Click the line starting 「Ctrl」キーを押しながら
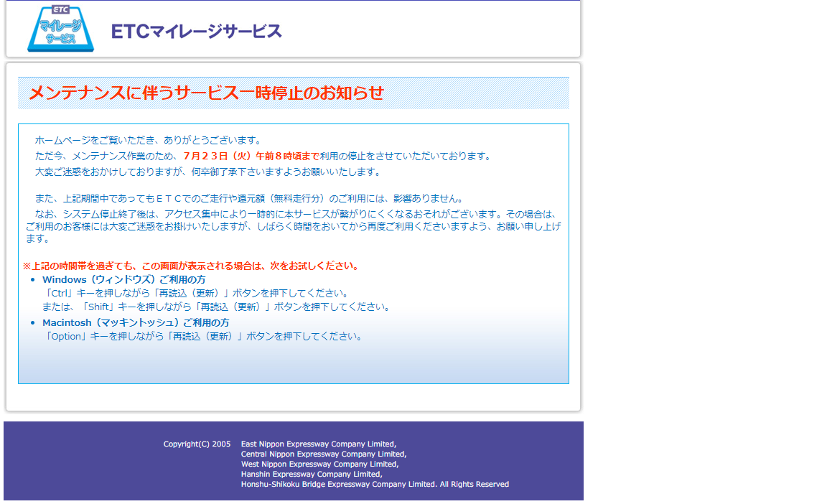The height and width of the screenshot is (504, 827). (196, 294)
